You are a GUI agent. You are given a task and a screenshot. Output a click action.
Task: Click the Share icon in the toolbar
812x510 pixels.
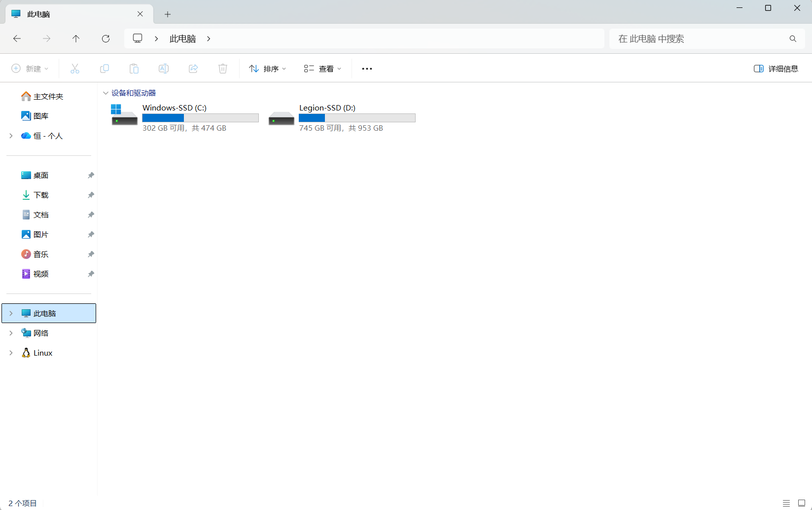tap(193, 69)
